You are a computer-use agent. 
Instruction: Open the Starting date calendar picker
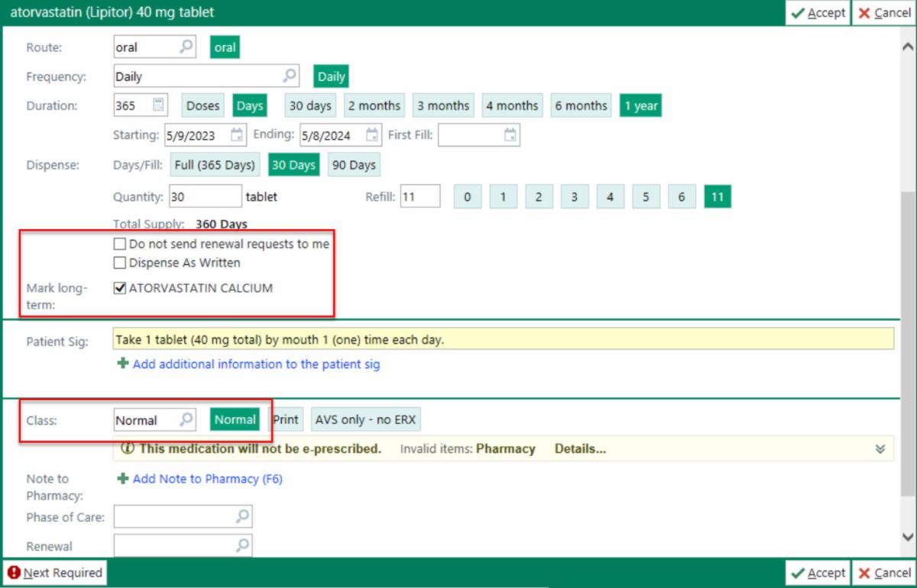click(x=238, y=135)
